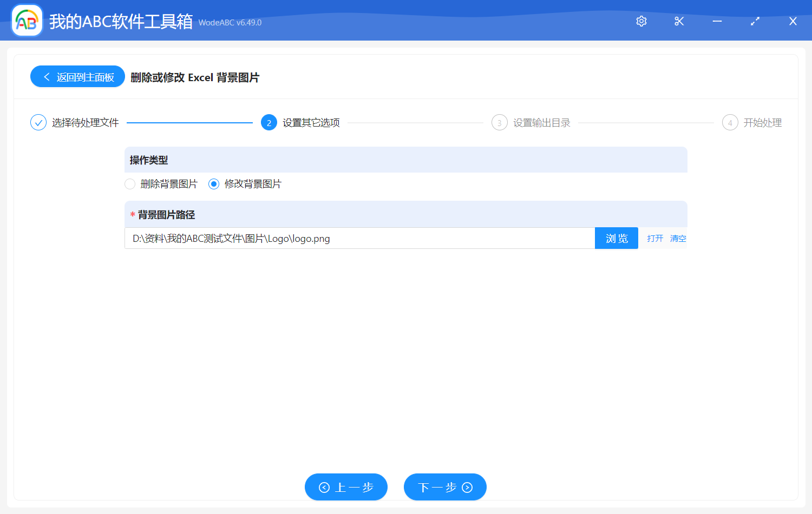This screenshot has height=514, width=812.
Task: Proceed by clicking the 下一步 button
Action: click(445, 487)
